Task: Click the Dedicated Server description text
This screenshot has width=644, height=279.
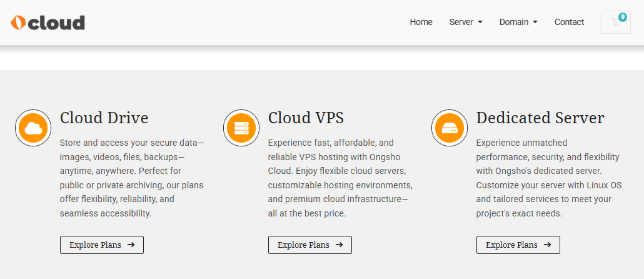Action: 543,178
